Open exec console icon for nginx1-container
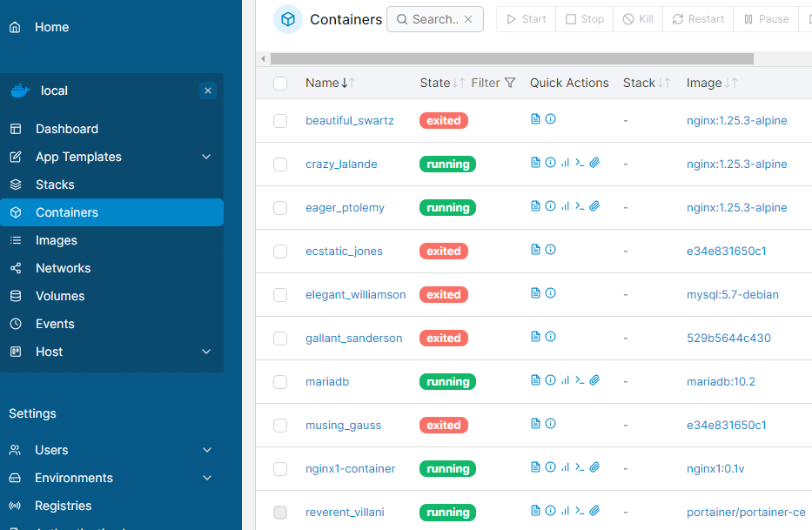The image size is (812, 530). (580, 467)
